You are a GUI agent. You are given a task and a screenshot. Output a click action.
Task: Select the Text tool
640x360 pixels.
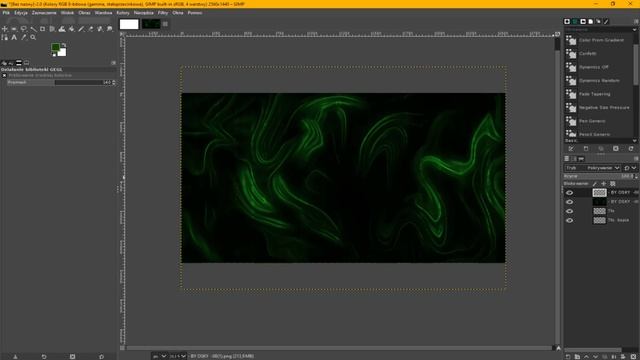click(x=14, y=38)
